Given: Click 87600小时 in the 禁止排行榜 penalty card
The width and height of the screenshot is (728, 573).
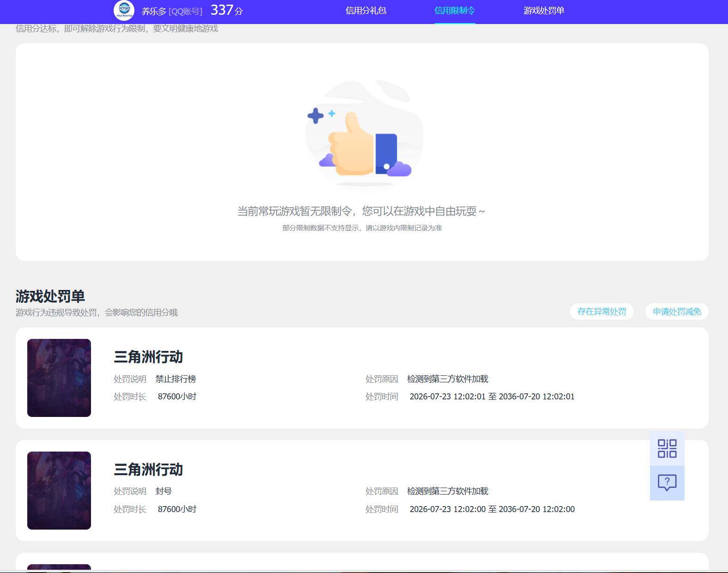Looking at the screenshot, I should [x=177, y=397].
